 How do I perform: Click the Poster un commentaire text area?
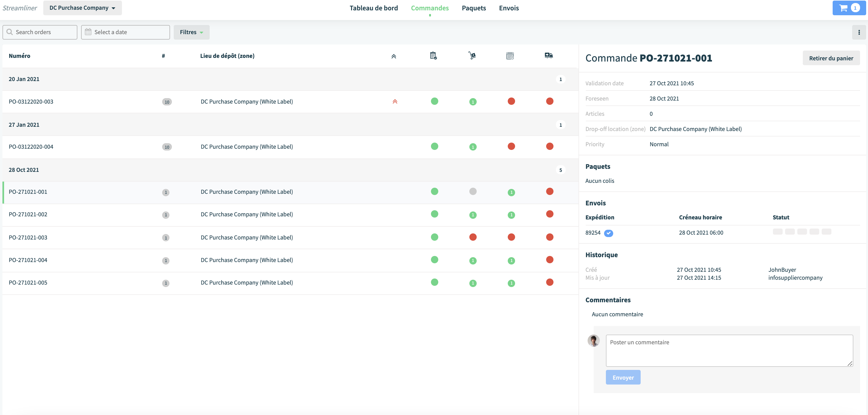point(729,351)
